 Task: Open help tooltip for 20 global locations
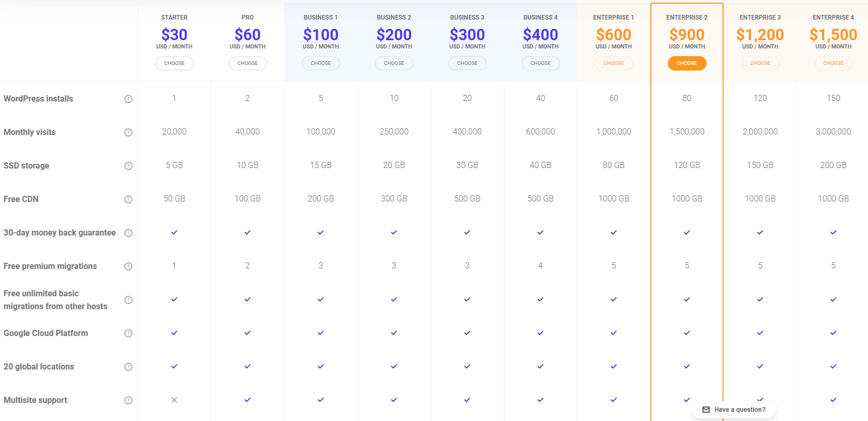pyautogui.click(x=128, y=366)
